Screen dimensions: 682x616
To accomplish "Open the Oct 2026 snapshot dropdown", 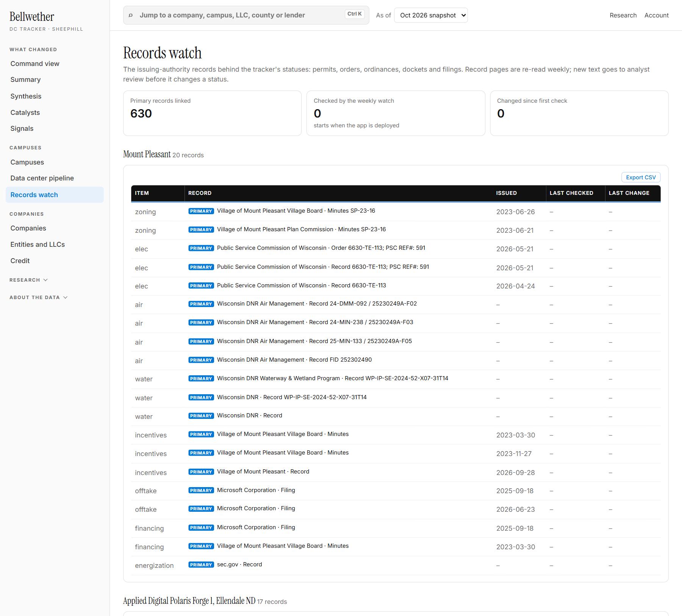I will pos(431,15).
